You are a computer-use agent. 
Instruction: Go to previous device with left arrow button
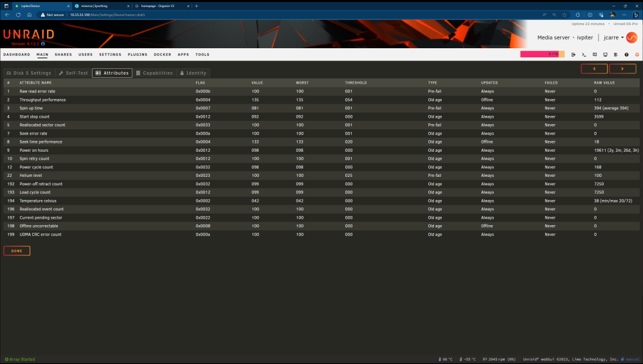[x=594, y=69]
